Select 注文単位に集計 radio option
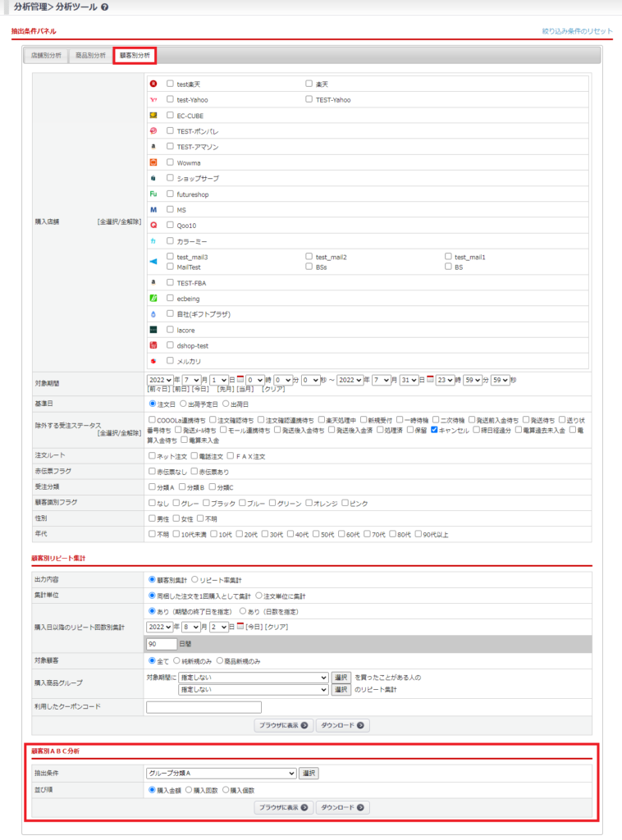The height and width of the screenshot is (840, 622). pyautogui.click(x=258, y=596)
